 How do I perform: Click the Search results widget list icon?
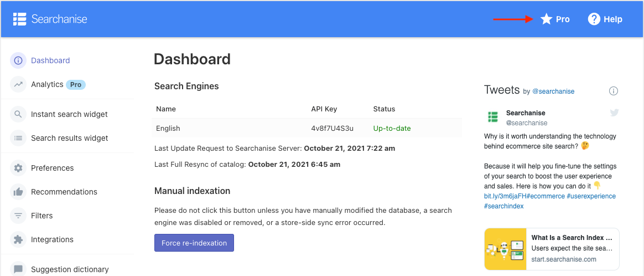click(x=18, y=138)
